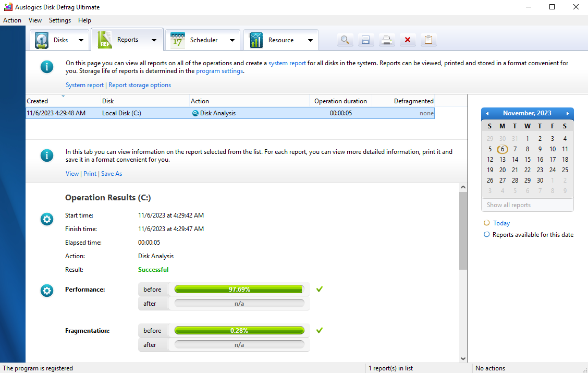Viewport: 588px width, 373px height.
Task: Go to previous month in calendar
Action: pos(487,113)
